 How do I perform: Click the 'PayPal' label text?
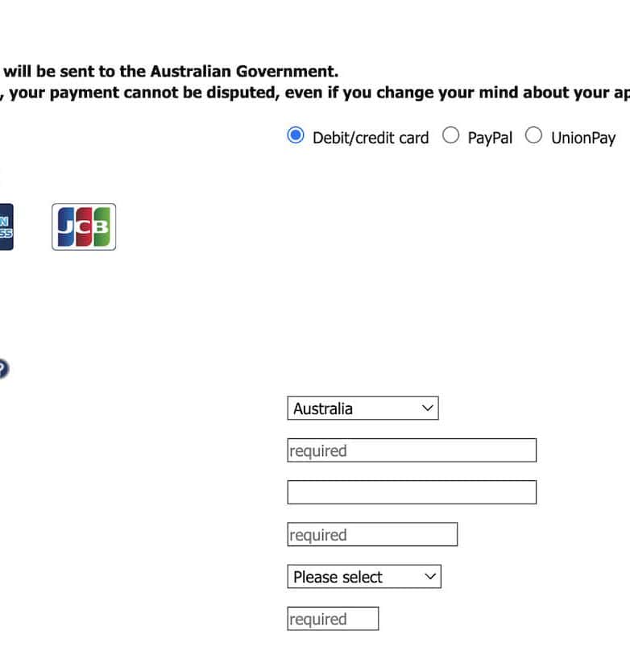(x=490, y=138)
